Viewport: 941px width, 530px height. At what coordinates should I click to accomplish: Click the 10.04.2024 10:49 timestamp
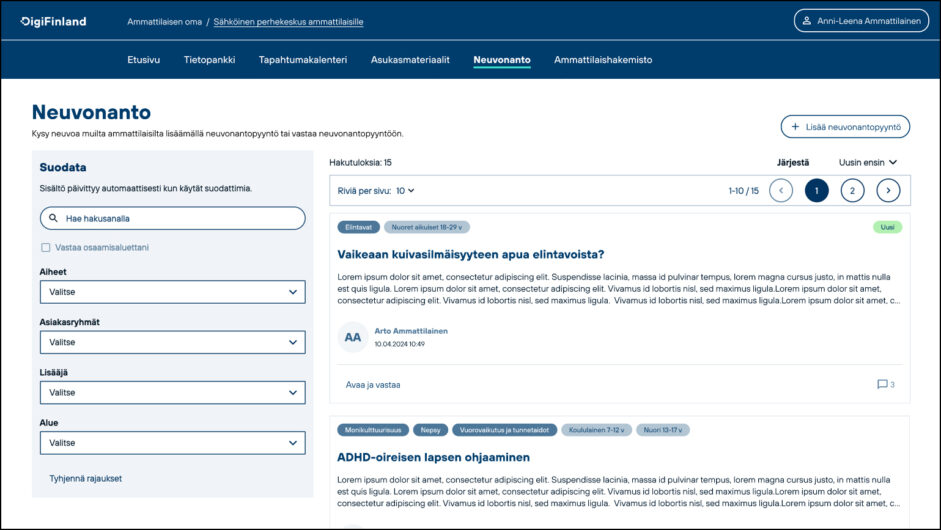point(400,344)
